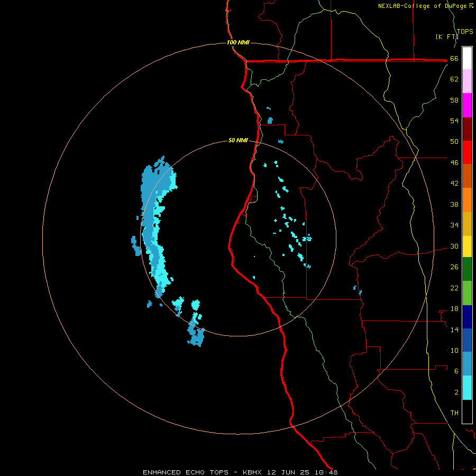Click the K FT units label
This screenshot has width=476, height=476.
(x=447, y=36)
